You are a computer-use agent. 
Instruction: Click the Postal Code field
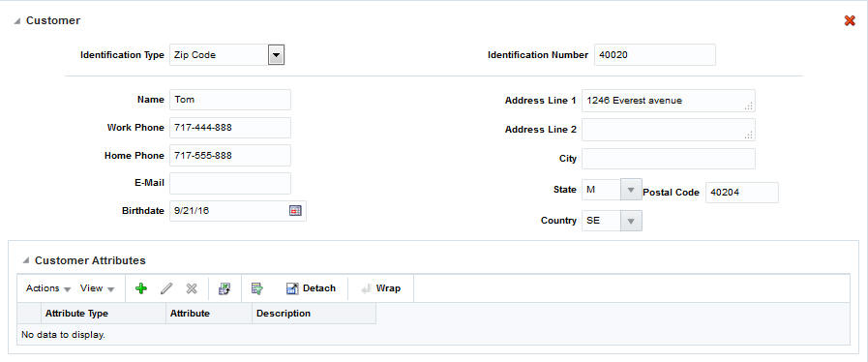click(x=742, y=192)
